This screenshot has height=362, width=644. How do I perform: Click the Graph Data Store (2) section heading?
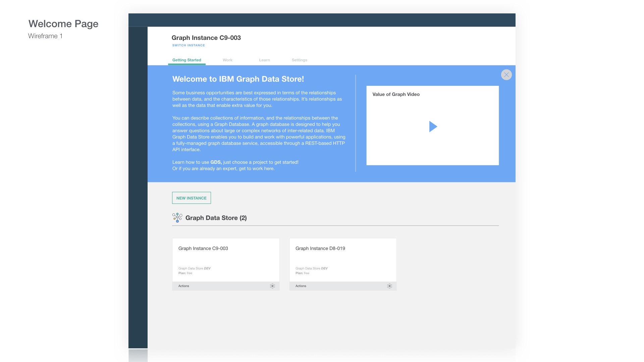216,218
